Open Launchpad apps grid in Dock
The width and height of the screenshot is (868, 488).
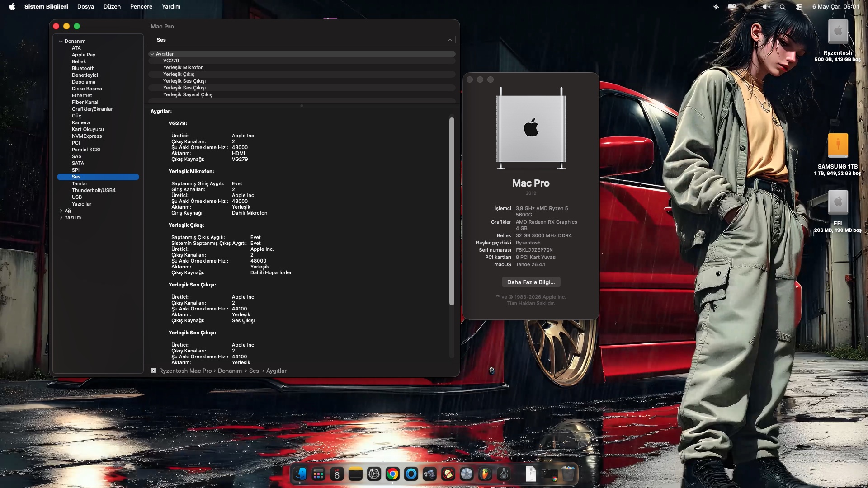click(319, 474)
